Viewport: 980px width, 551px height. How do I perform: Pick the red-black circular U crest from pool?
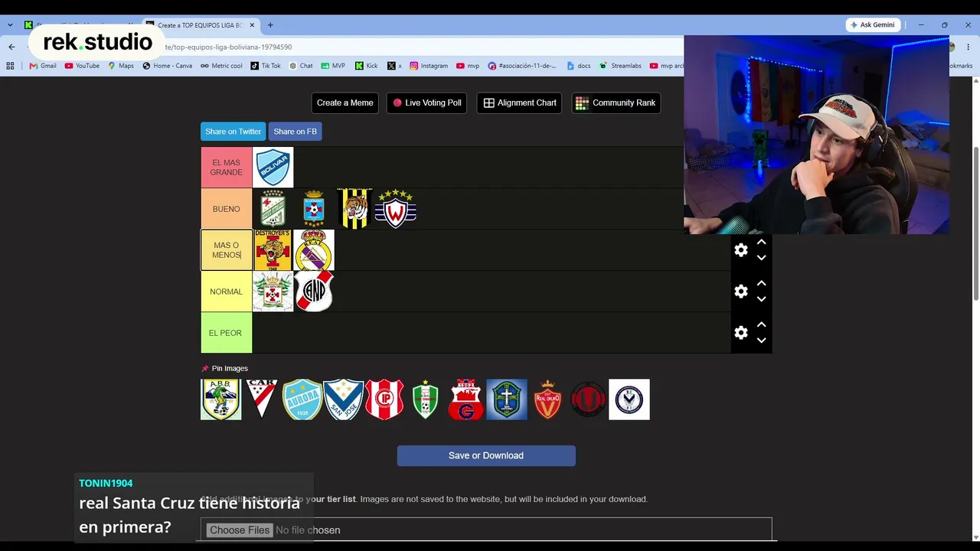tap(588, 399)
